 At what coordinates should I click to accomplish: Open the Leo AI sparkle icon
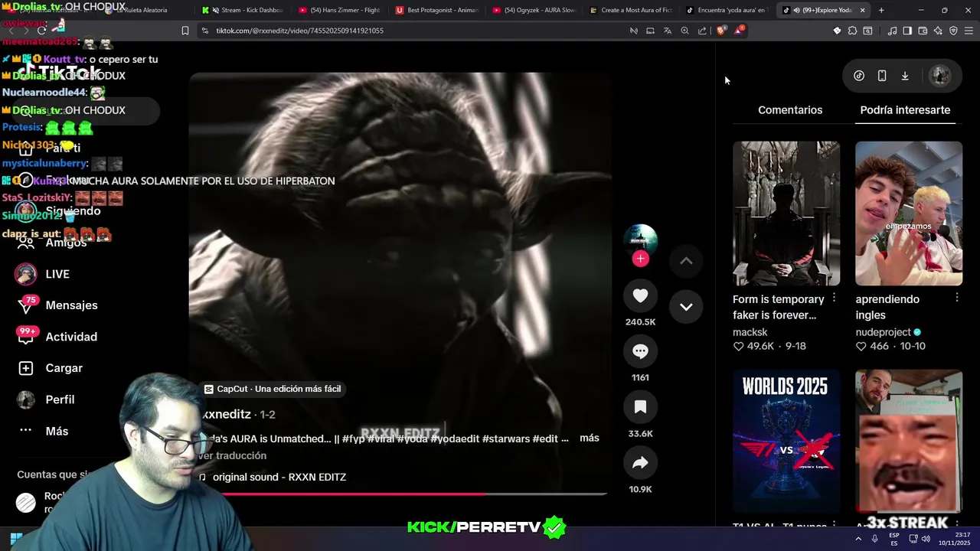coord(938,31)
